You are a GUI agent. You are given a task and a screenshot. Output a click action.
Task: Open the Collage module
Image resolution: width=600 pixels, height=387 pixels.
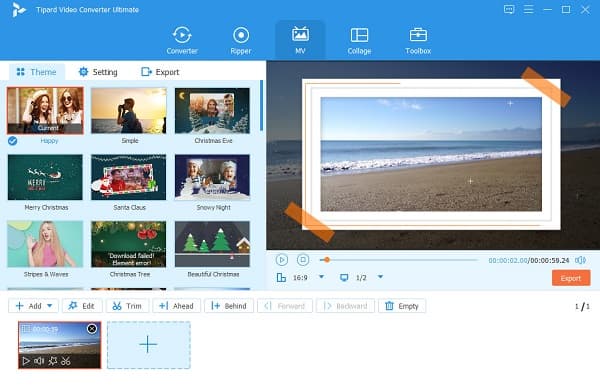(359, 40)
